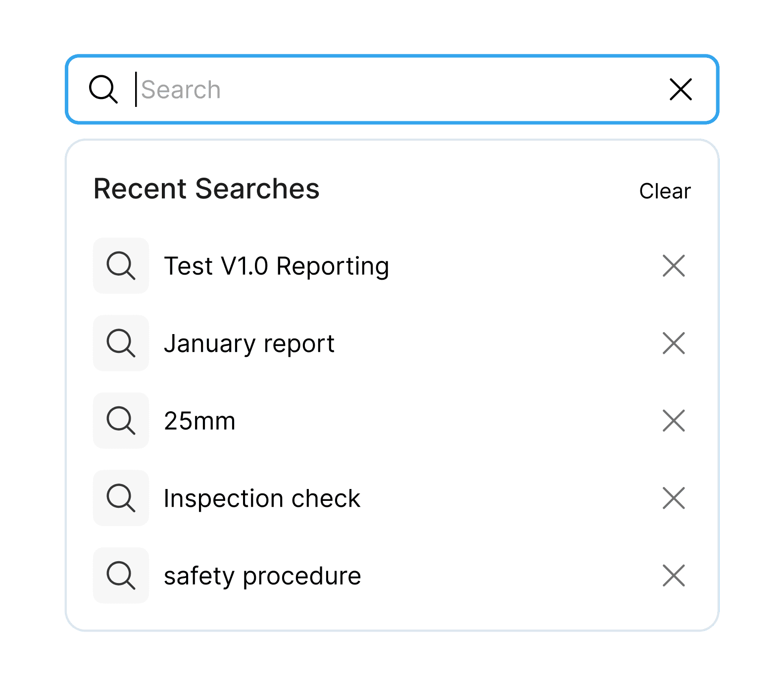Click search icon beside 25mm

click(x=121, y=421)
